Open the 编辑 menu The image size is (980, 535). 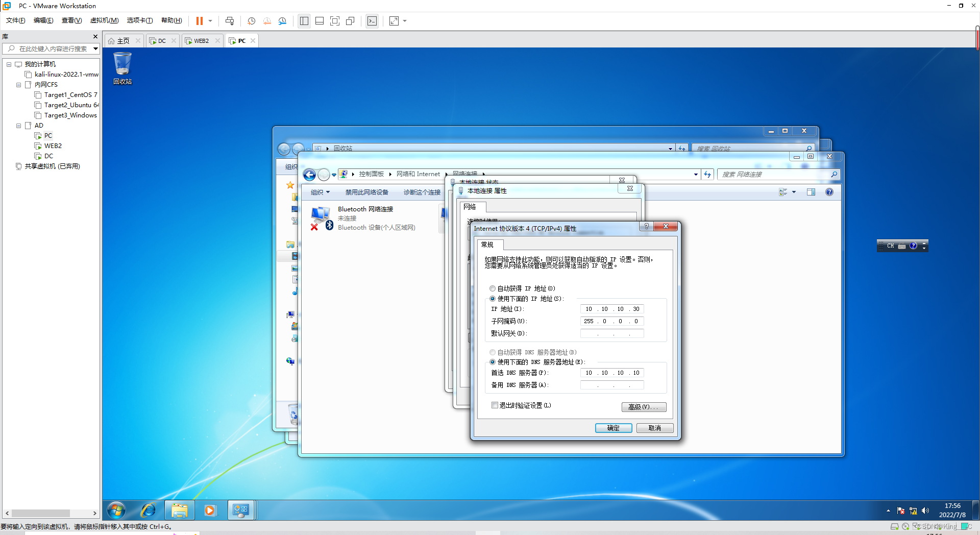click(43, 20)
